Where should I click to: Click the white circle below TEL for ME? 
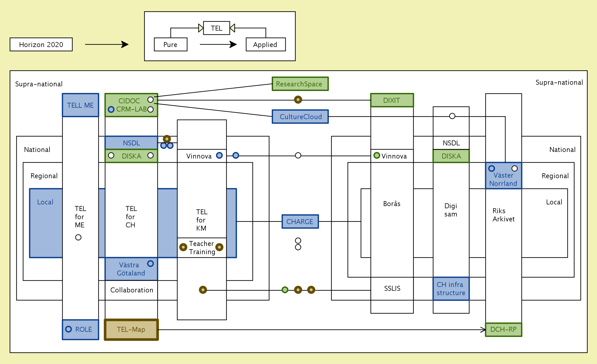pyautogui.click(x=78, y=237)
